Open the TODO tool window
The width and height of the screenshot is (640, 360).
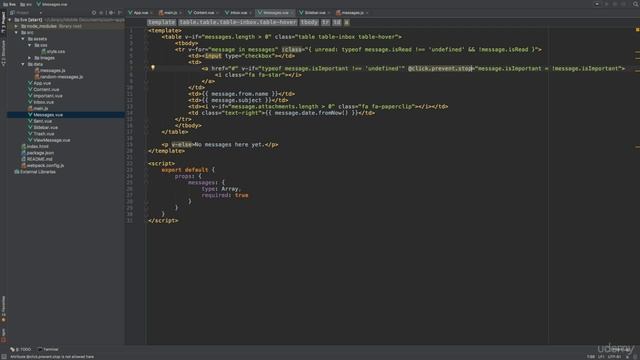tap(21, 349)
